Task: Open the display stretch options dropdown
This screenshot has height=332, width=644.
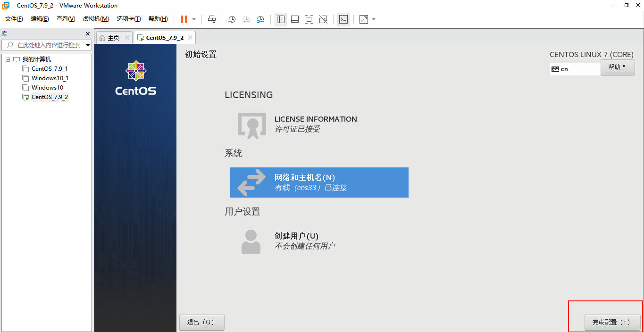Action: (373, 19)
